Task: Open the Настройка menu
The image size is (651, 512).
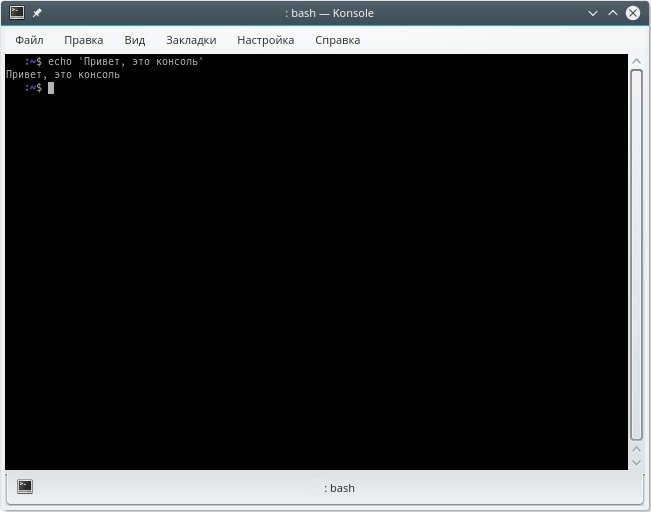Action: 265,40
